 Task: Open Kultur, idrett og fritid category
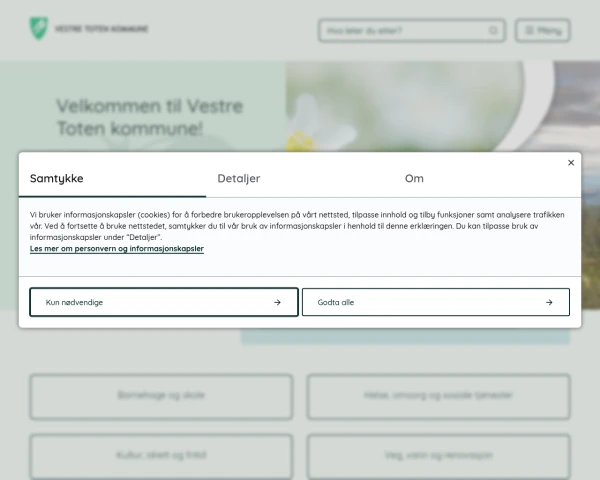[161, 456]
